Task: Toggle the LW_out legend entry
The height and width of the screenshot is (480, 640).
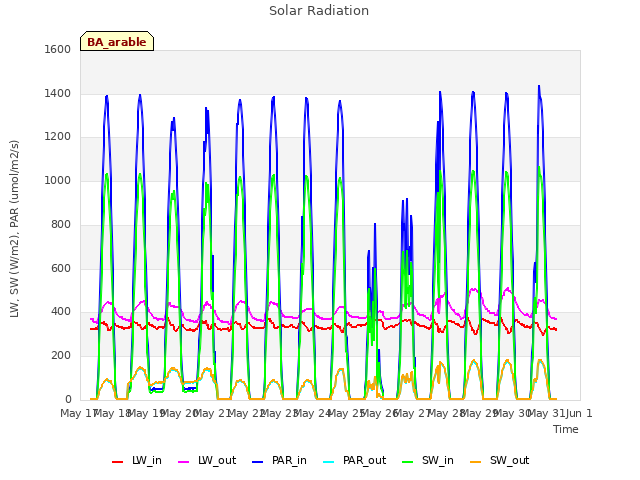Action: pos(207,460)
